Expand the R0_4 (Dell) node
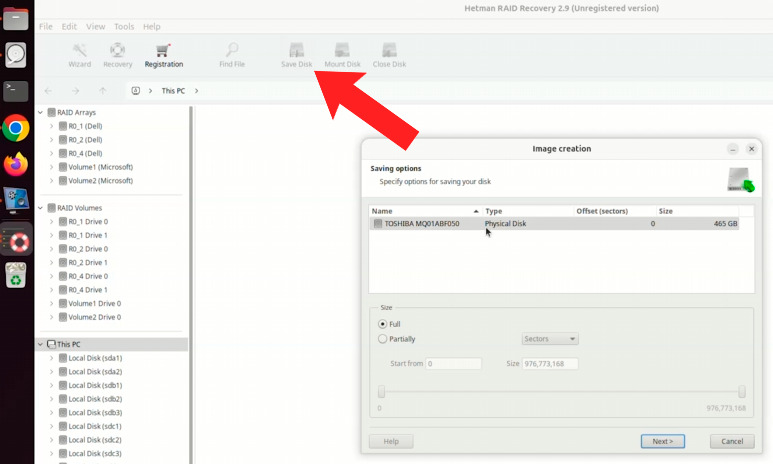773x464 pixels. [x=51, y=153]
